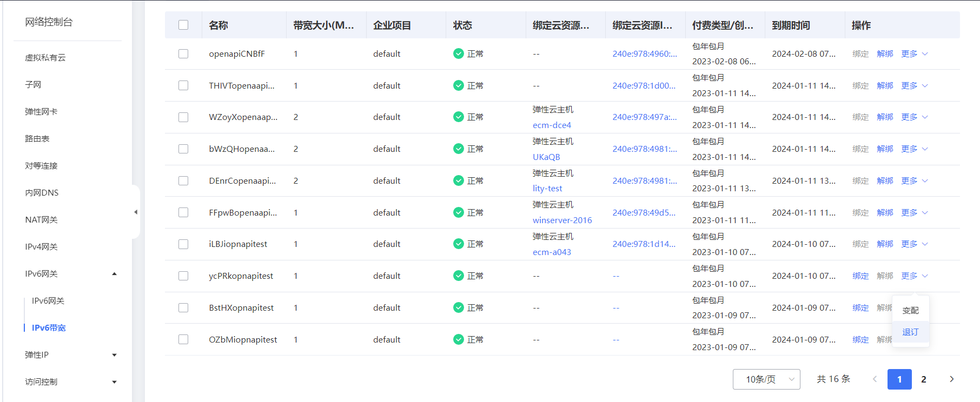Open the ecm-dce4 cloud host link

click(x=552, y=125)
